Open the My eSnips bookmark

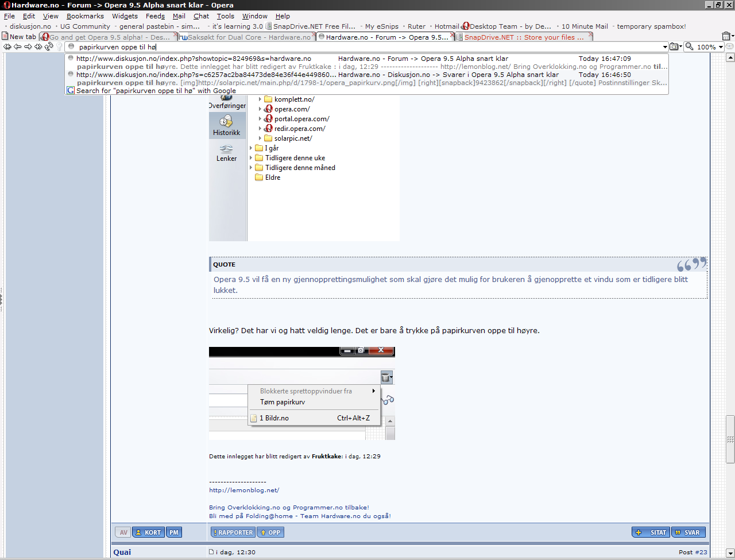click(x=378, y=26)
